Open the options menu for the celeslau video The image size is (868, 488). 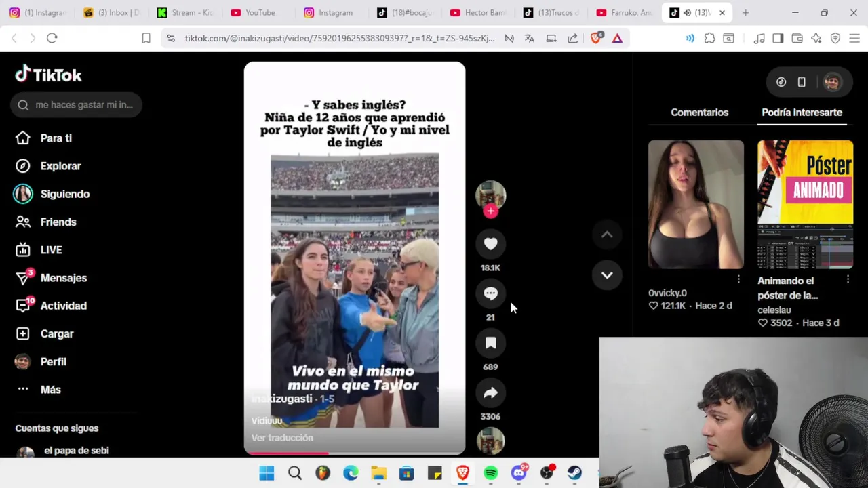point(848,279)
